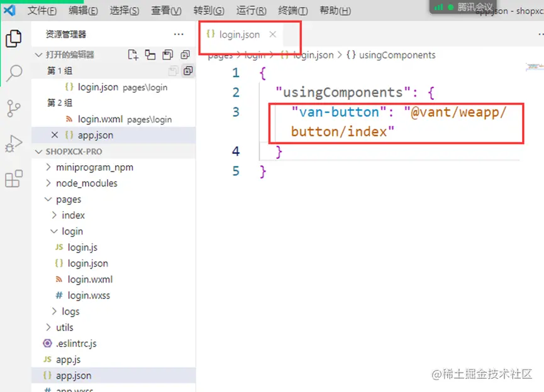Open .eslintrc.js in the file tree
The height and width of the screenshot is (392, 544).
(76, 343)
